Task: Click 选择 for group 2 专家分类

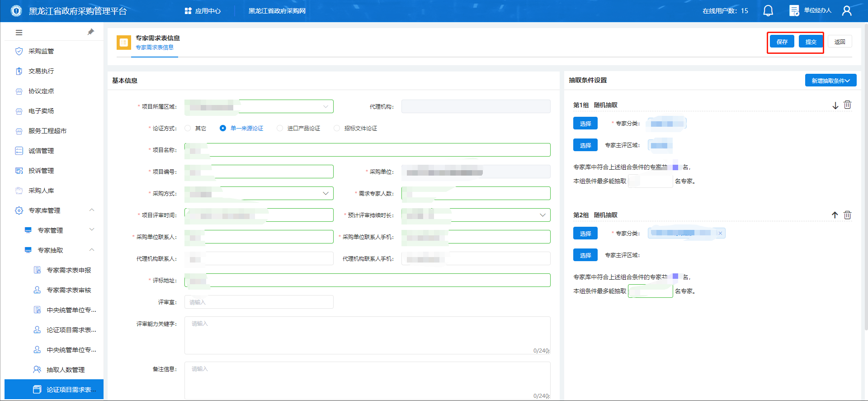Action: pyautogui.click(x=585, y=233)
